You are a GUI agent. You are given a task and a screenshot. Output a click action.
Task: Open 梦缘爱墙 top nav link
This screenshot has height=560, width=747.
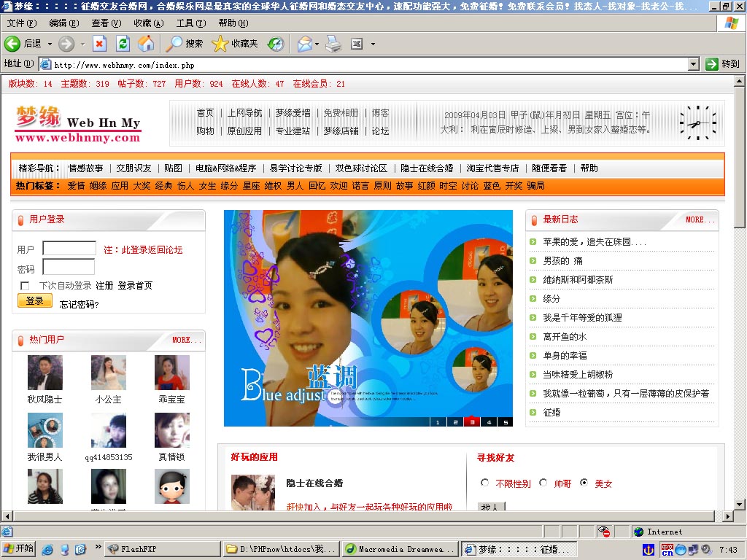pos(293,113)
